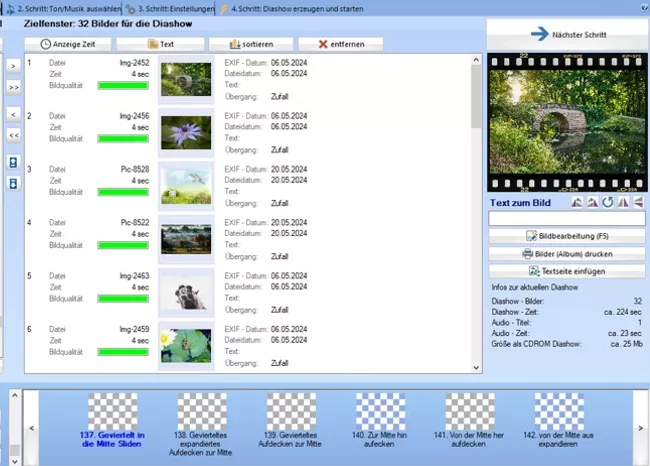Viewport: 650px width, 466px height.
Task: Click the double right arrow button
Action: [x=13, y=88]
